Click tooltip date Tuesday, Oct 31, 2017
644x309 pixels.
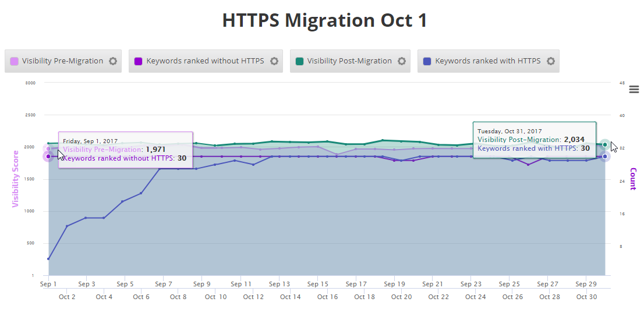click(509, 132)
